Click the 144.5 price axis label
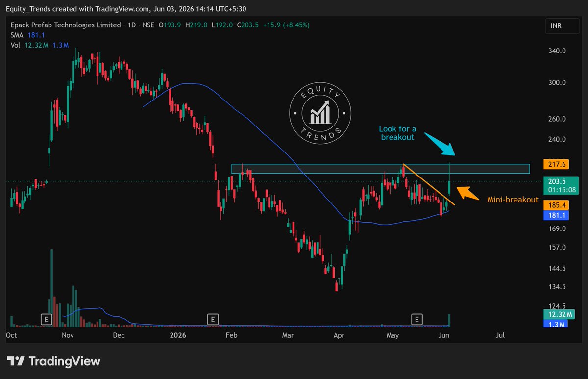Image resolution: width=588 pixels, height=379 pixels. 557,269
